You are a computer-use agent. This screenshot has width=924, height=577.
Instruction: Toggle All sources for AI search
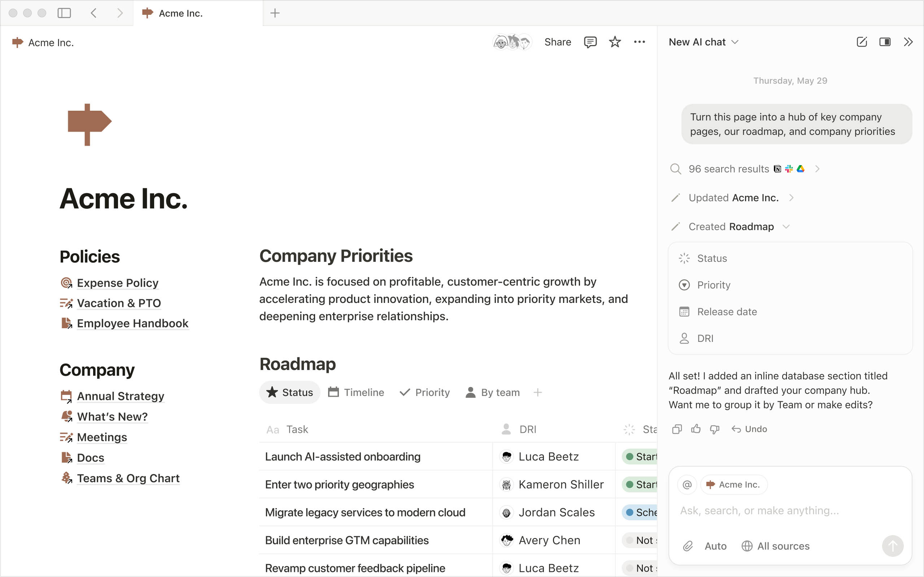[775, 546]
